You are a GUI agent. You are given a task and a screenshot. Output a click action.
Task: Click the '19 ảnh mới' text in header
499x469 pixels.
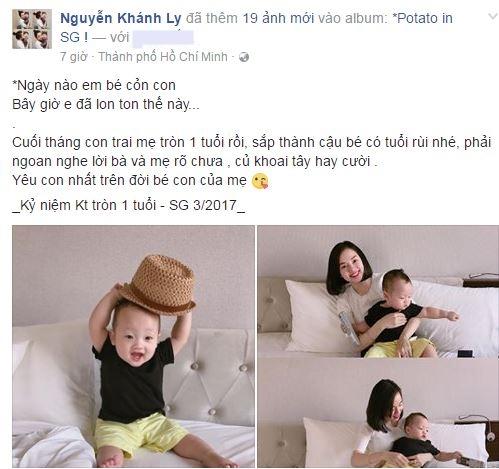click(278, 19)
